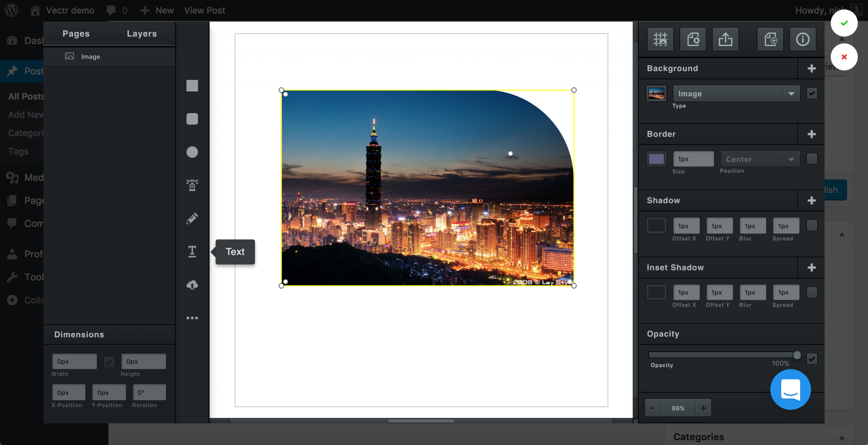The image size is (868, 445).
Task: Toggle the Background image visibility checkbox
Action: coord(812,93)
